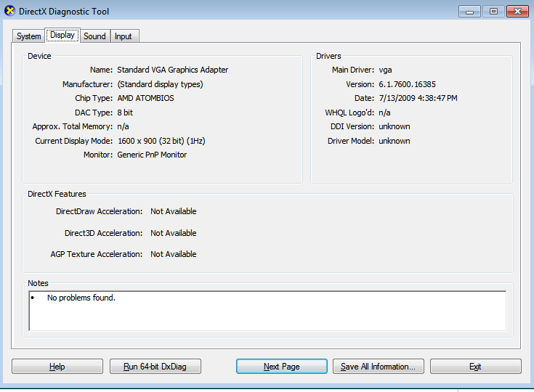The height and width of the screenshot is (392, 534).
Task: Open the Sound tab
Action: point(94,36)
